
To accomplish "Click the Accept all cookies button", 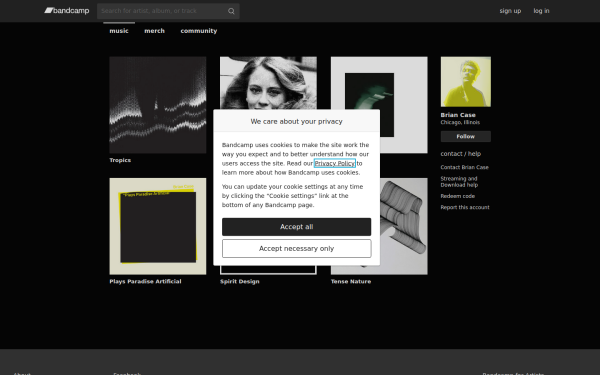I will point(297,227).
